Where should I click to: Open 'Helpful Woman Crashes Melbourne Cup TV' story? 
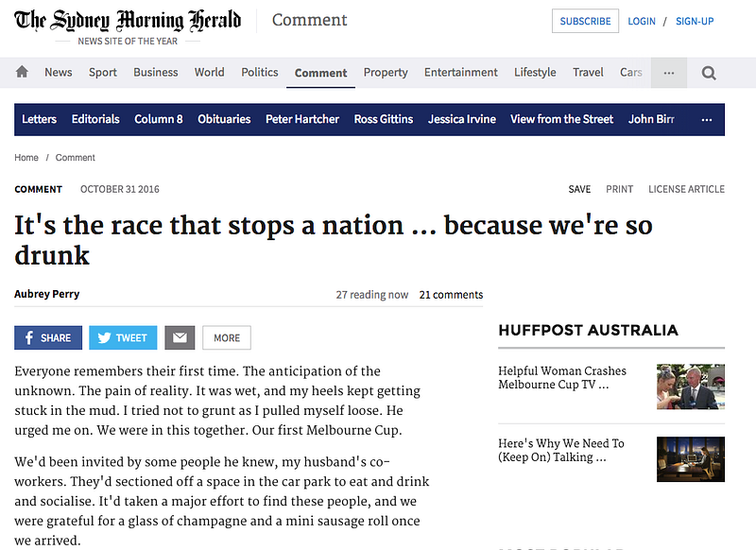pos(562,377)
